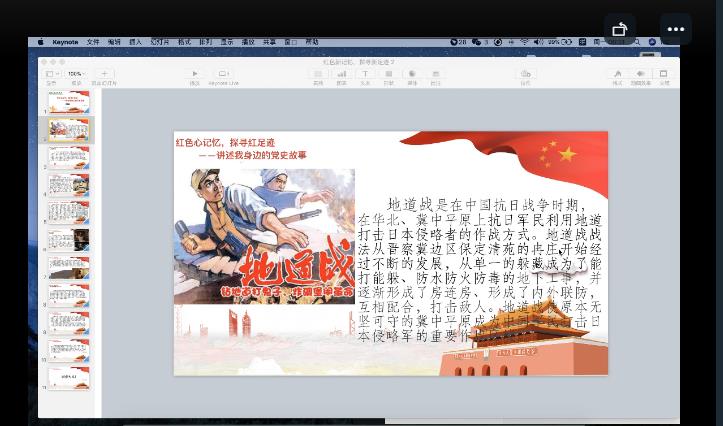Image resolution: width=723 pixels, height=426 pixels.
Task: Open the Shape insertion tool
Action: click(x=389, y=74)
